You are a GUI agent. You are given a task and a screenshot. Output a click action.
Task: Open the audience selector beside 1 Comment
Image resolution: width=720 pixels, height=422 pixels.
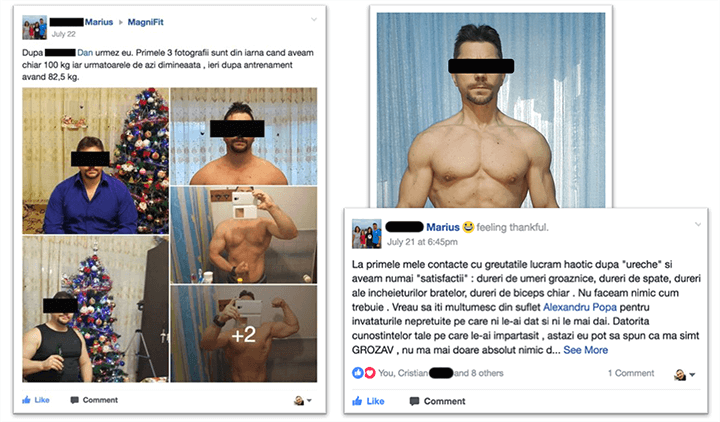click(x=684, y=375)
